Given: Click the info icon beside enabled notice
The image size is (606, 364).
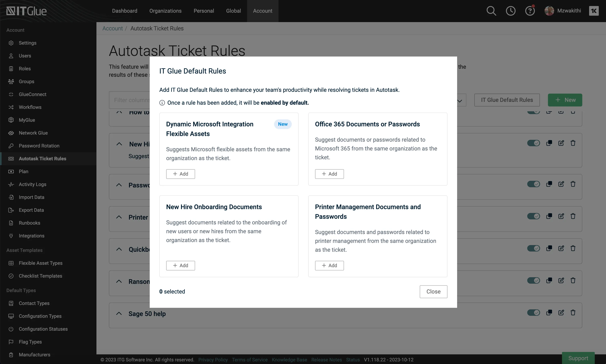Looking at the screenshot, I should point(162,103).
